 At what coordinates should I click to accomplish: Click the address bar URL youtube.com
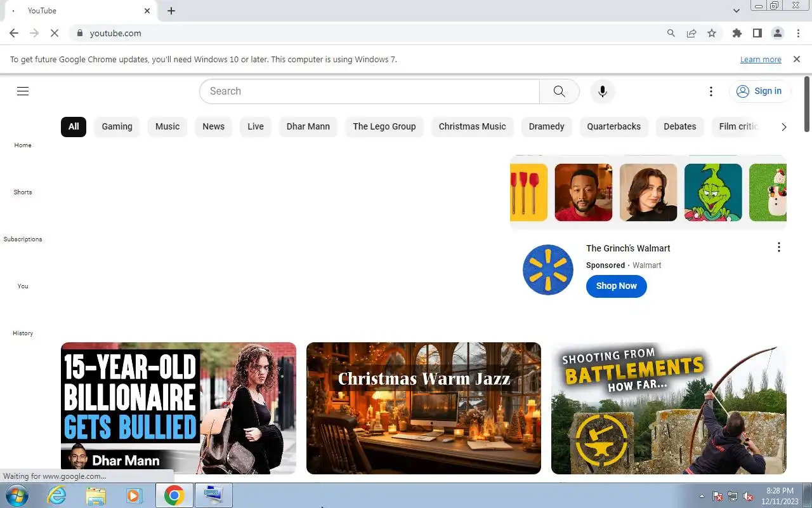click(115, 33)
